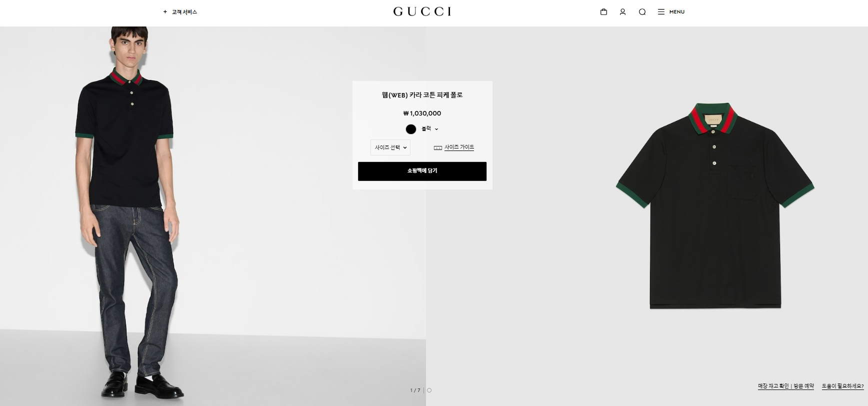Open the 사이즈 가이드 link
The height and width of the screenshot is (406, 868).
pos(459,147)
